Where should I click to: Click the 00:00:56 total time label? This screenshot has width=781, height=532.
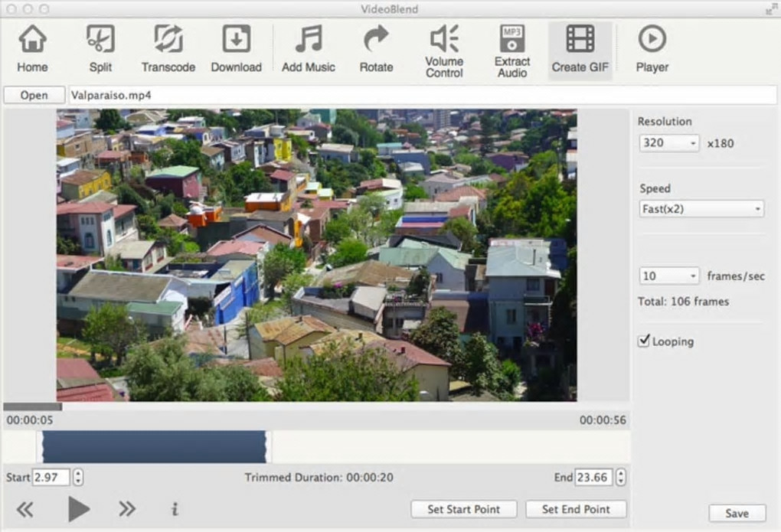[x=603, y=420]
